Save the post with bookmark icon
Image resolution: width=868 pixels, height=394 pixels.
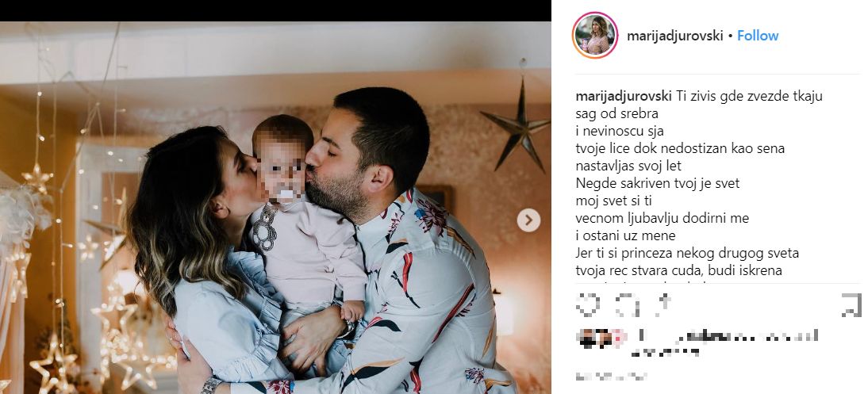pos(851,305)
